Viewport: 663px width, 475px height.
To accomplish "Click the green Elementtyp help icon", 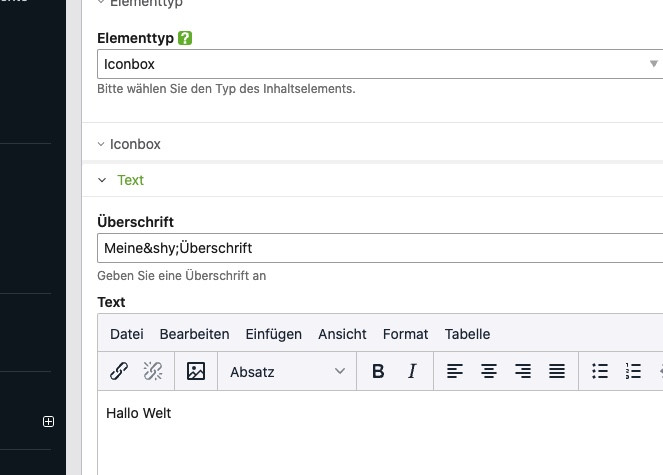I will (185, 38).
